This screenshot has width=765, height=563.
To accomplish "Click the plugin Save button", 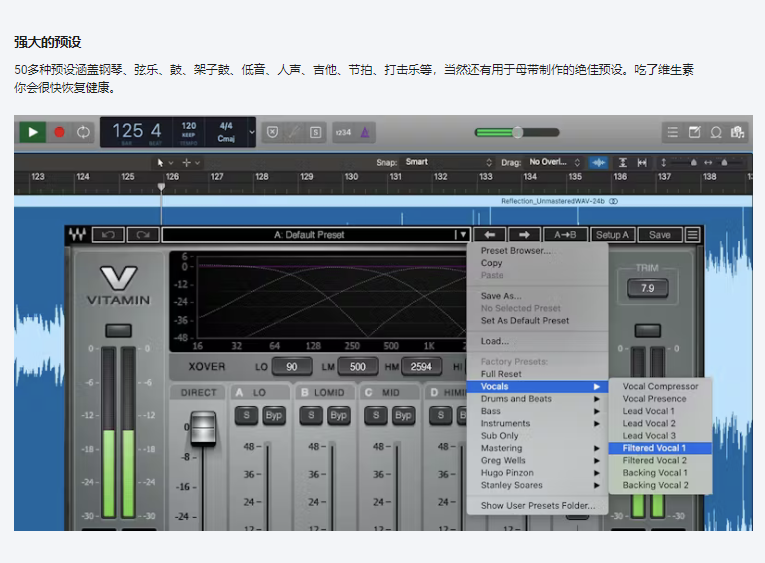I will click(660, 235).
